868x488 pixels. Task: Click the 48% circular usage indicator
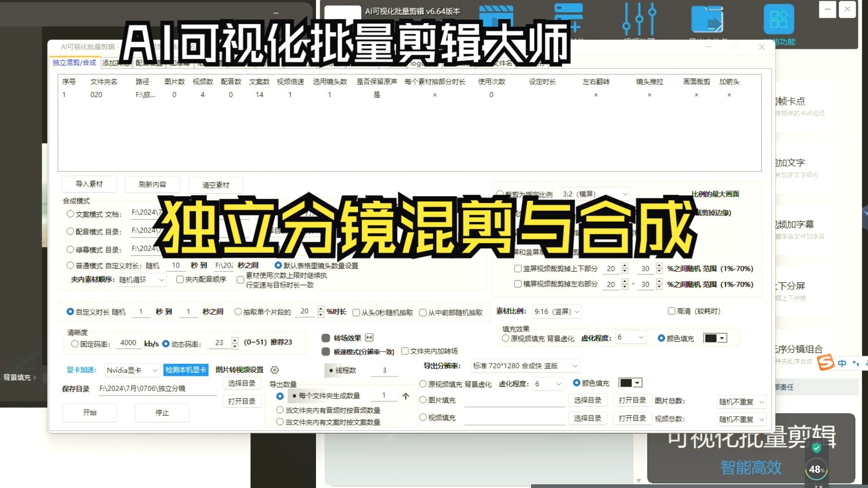(x=816, y=469)
